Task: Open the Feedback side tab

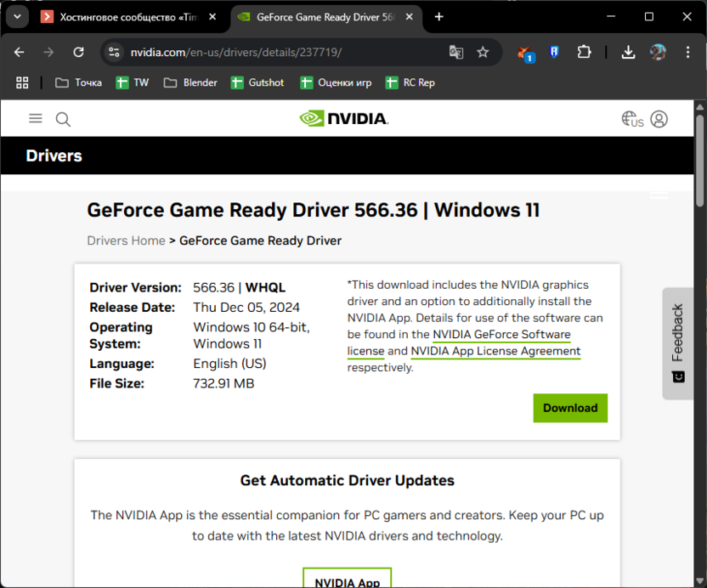Action: coord(677,343)
